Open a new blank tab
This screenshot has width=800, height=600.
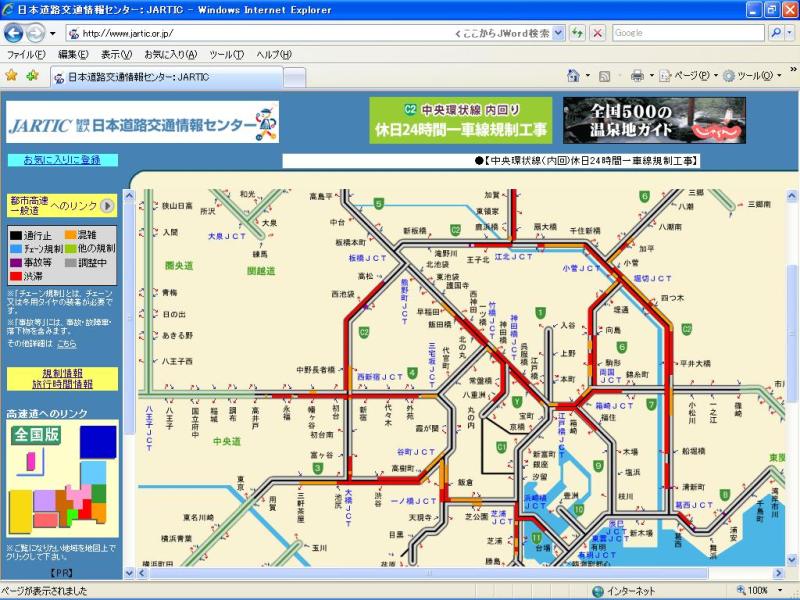[x=294, y=78]
